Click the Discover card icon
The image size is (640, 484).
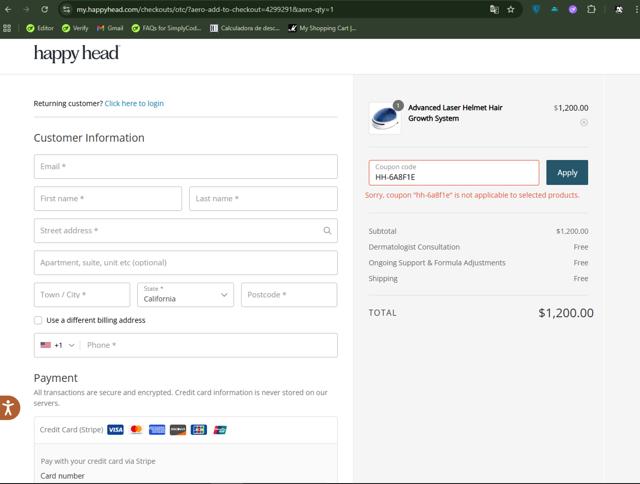(x=178, y=430)
